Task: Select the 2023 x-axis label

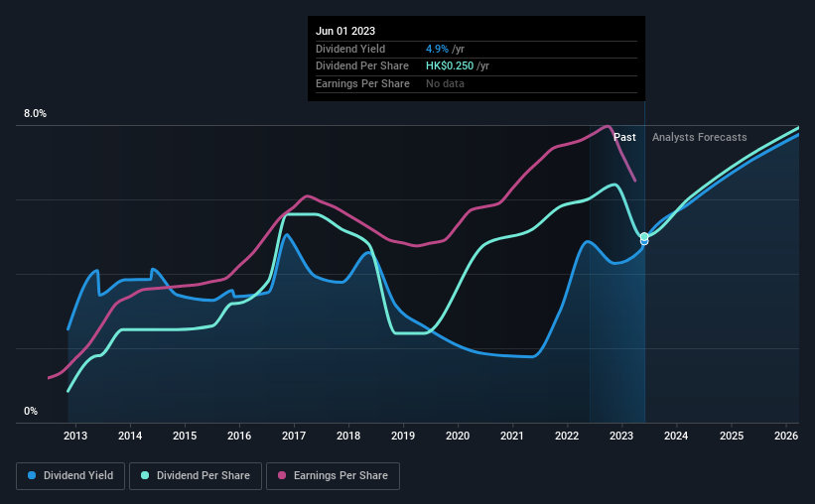Action: [x=621, y=436]
